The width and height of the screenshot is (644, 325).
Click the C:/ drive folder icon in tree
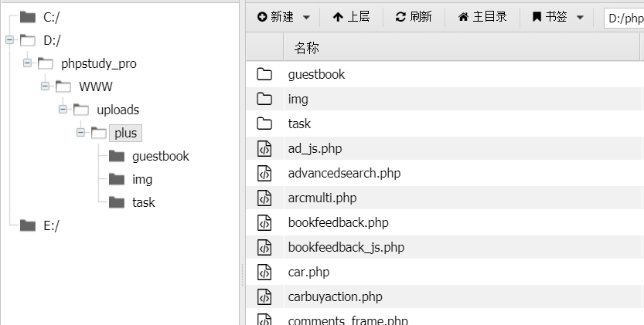pyautogui.click(x=28, y=17)
